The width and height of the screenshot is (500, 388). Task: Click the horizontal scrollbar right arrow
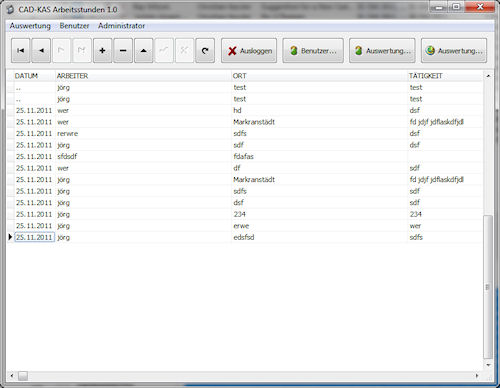tap(477, 376)
